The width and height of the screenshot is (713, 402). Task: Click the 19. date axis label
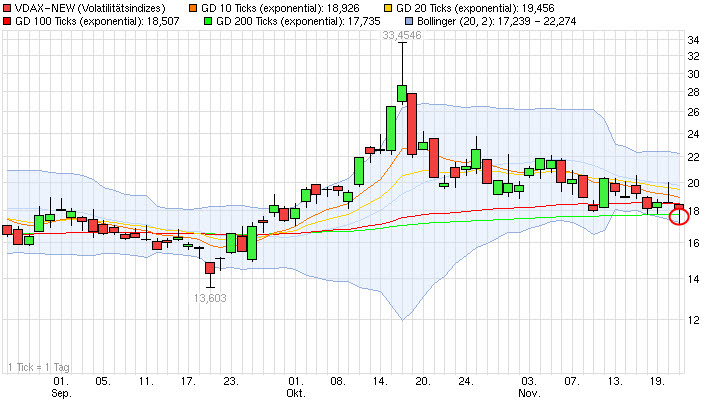(x=657, y=381)
